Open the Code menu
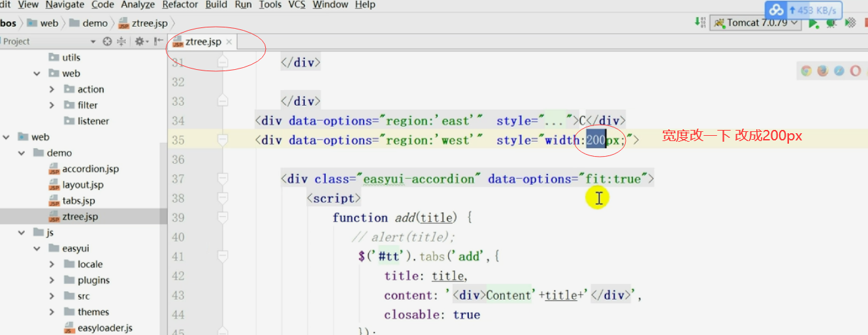This screenshot has height=335, width=868. coord(103,5)
